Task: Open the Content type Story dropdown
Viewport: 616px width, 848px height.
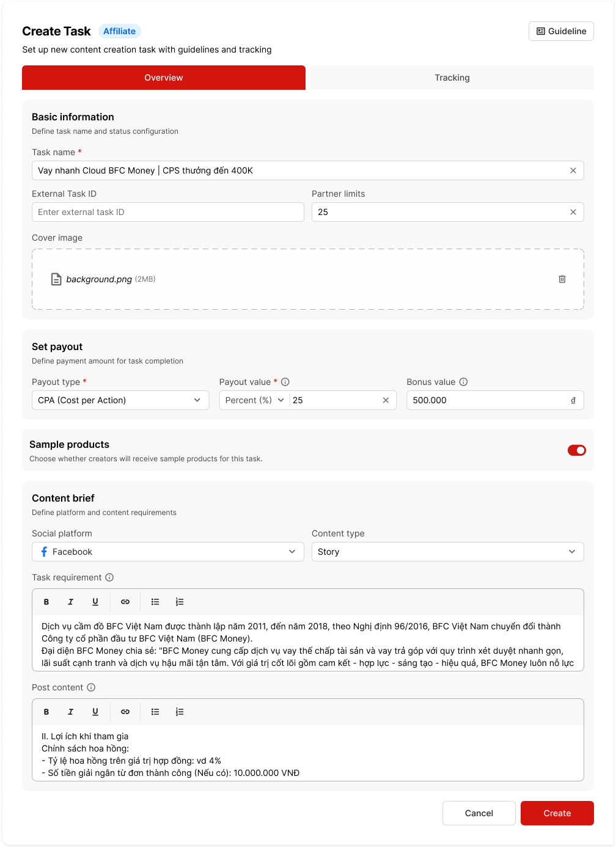Action: pos(447,552)
